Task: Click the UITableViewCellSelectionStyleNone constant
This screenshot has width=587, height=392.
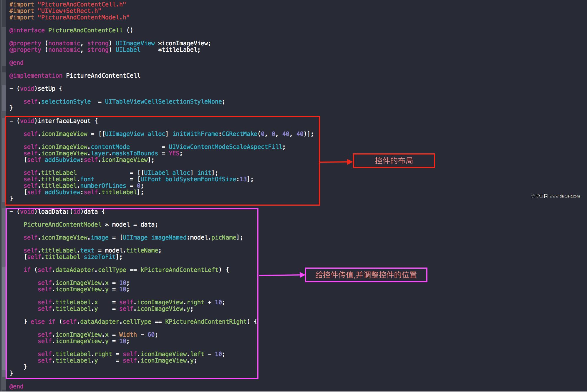Action: point(163,102)
